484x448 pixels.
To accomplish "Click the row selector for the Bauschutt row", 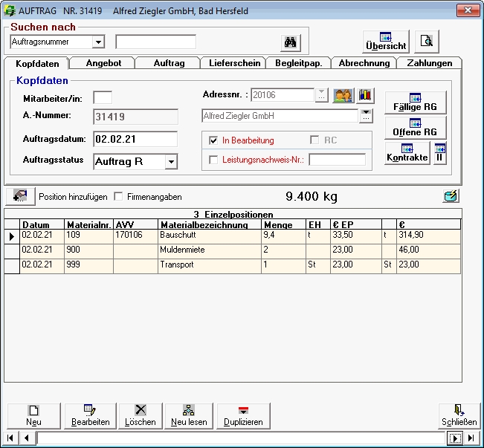I will pyautogui.click(x=12, y=236).
